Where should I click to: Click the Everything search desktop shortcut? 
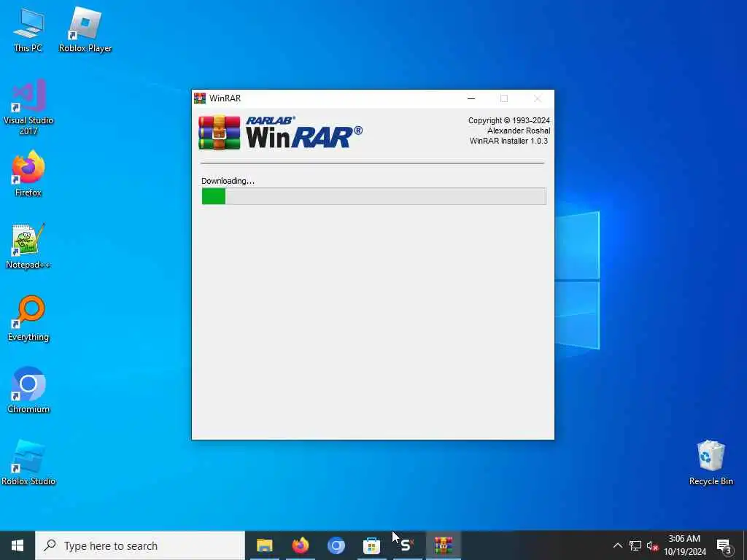point(28,318)
